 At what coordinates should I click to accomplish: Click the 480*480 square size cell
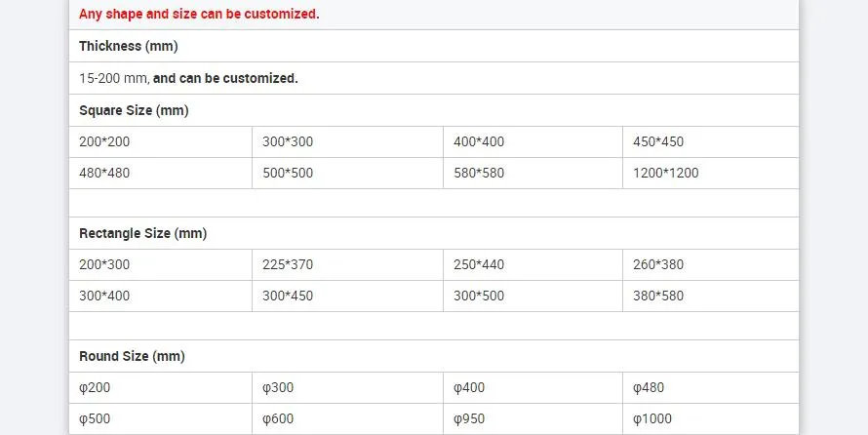click(104, 173)
